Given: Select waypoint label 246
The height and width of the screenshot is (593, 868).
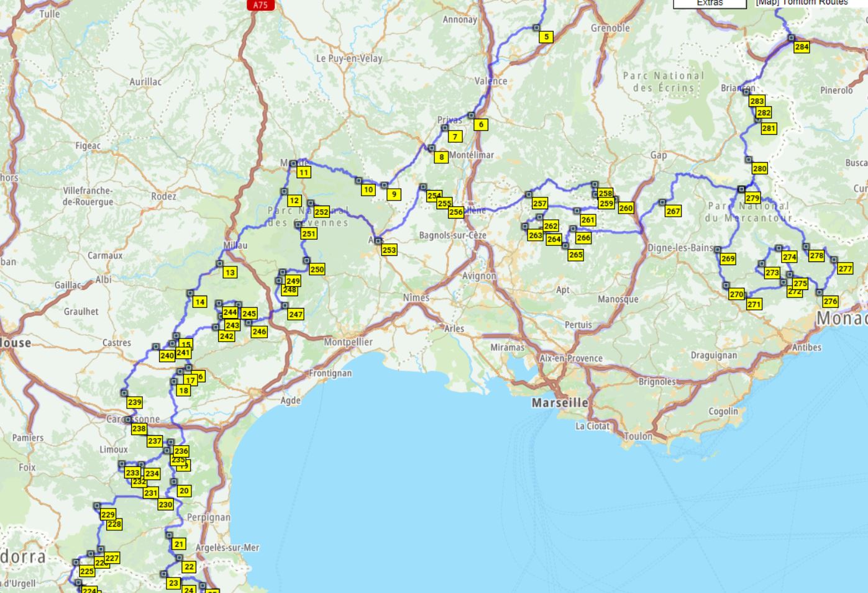Looking at the screenshot, I should click(x=259, y=332).
